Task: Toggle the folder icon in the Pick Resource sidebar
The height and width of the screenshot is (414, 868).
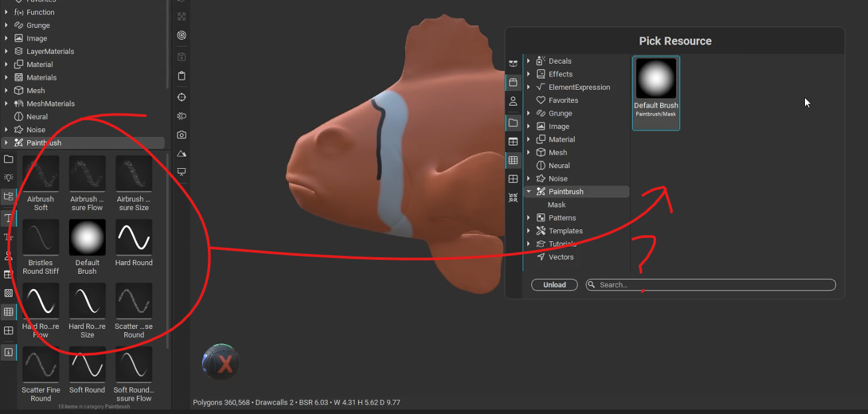Action: (x=513, y=123)
